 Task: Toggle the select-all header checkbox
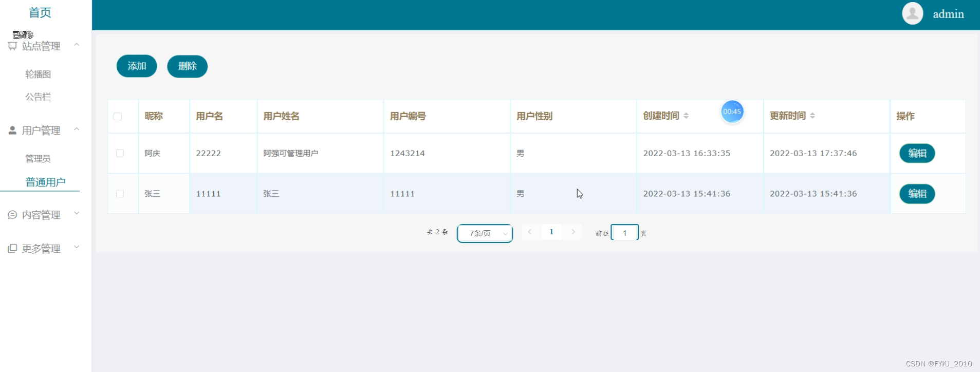(118, 116)
